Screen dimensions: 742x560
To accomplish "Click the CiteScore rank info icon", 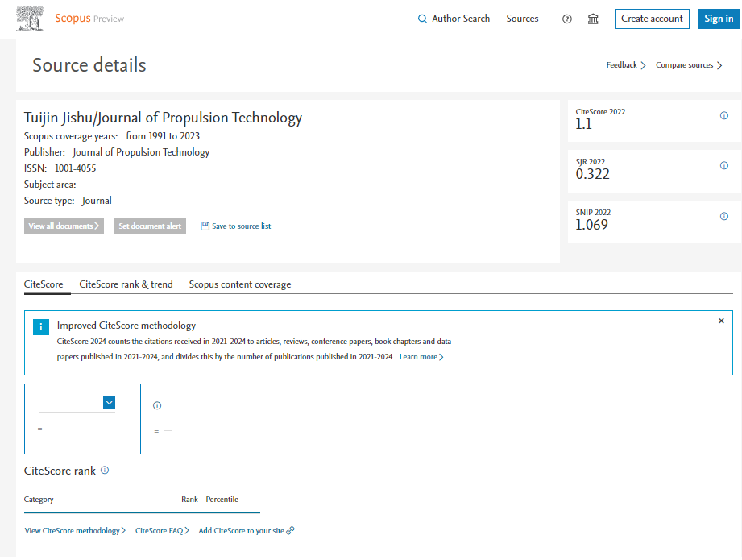I will coord(105,471).
